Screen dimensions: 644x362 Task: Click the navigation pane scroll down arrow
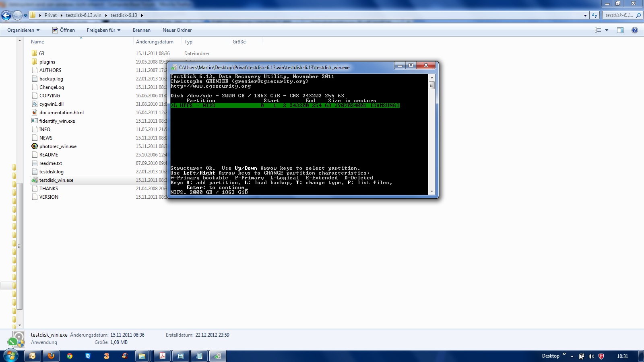(20, 325)
